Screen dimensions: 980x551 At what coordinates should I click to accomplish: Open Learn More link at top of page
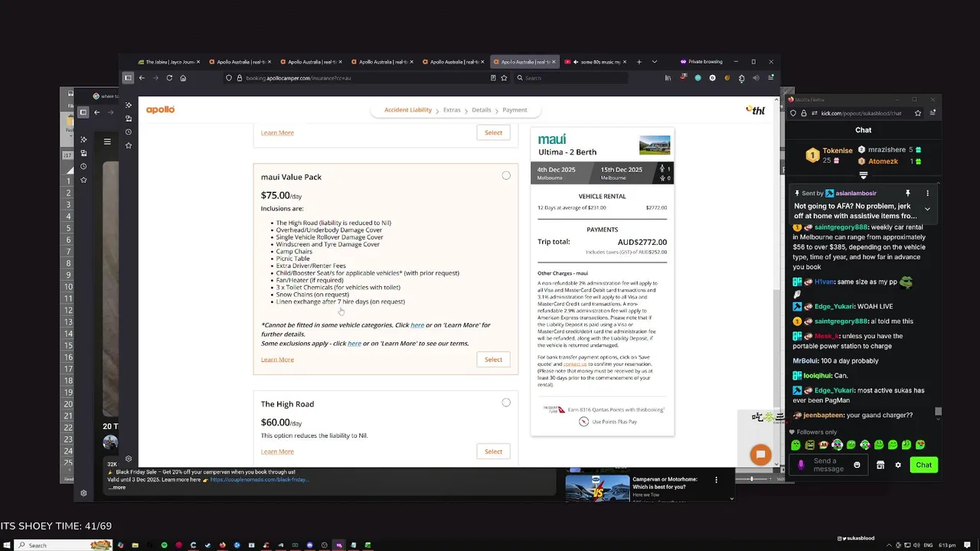tap(277, 132)
